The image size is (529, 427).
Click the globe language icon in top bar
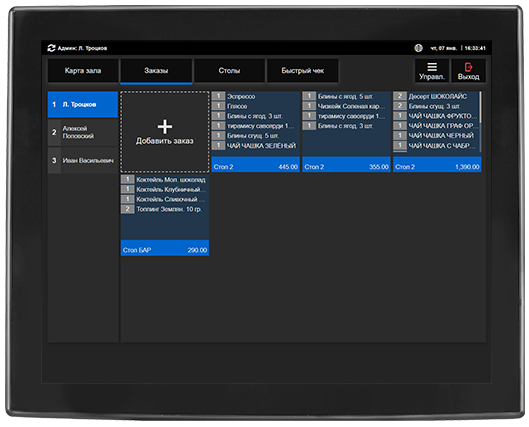[418, 48]
